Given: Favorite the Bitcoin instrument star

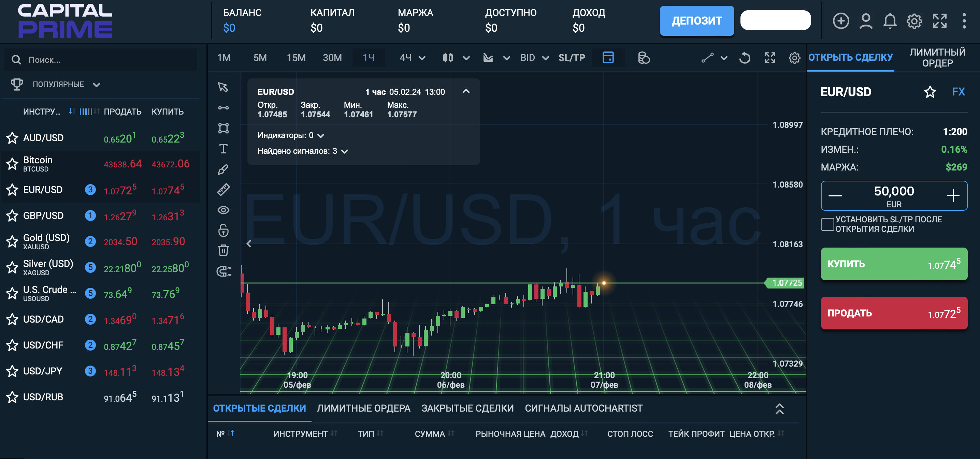Looking at the screenshot, I should [x=12, y=164].
